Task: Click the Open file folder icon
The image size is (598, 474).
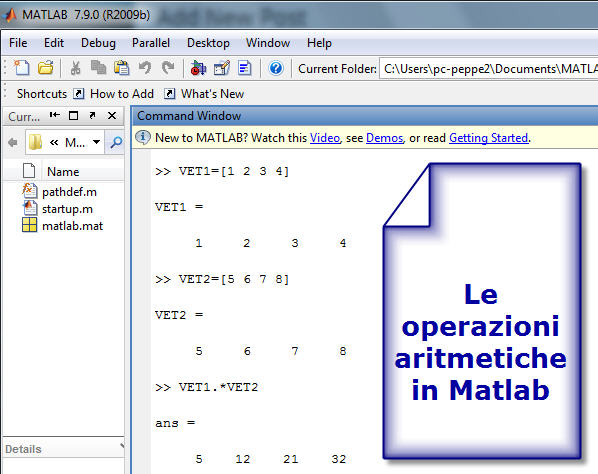Action: [x=46, y=68]
